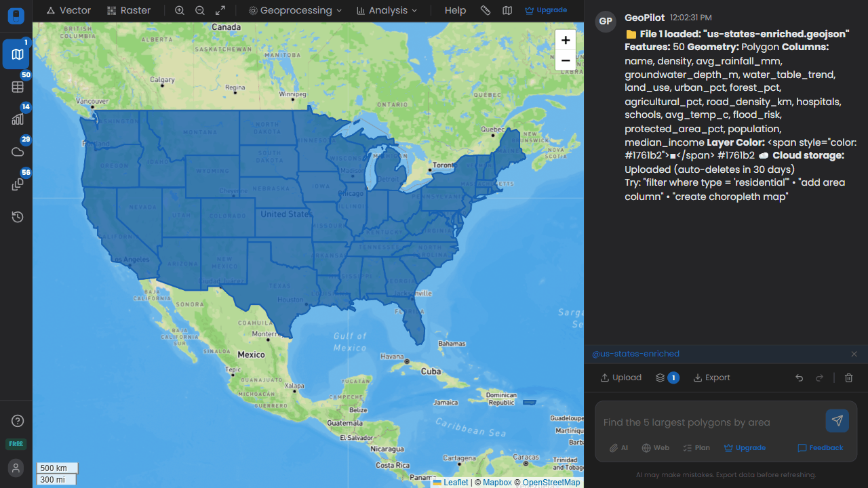Click the trash icon in the chat panel
The height and width of the screenshot is (488, 868).
[x=848, y=378]
